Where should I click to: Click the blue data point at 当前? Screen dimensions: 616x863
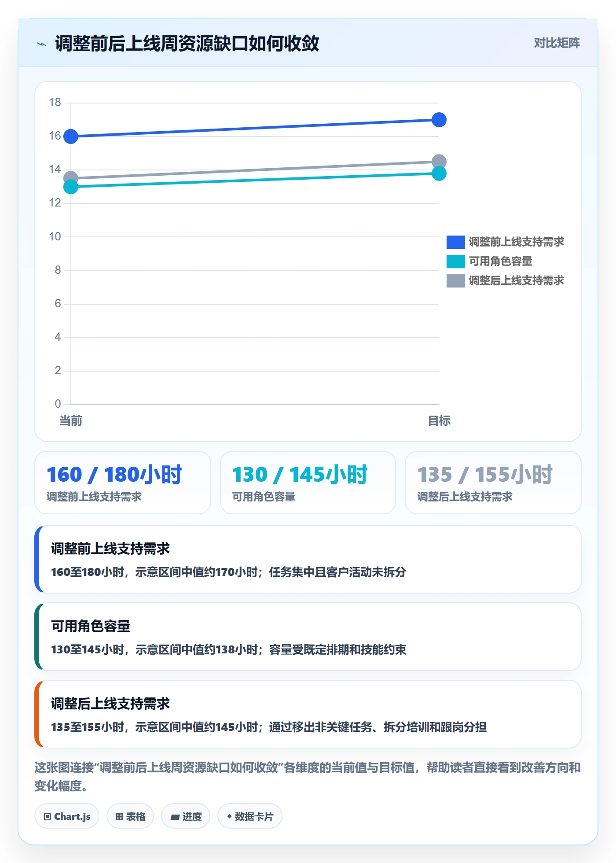click(71, 136)
